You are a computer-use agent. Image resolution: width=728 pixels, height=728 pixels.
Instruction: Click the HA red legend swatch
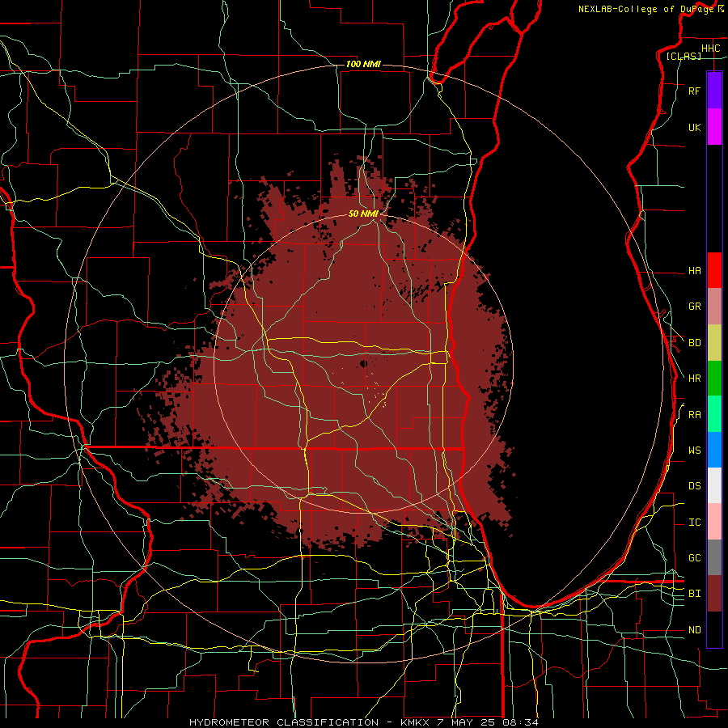tap(714, 270)
